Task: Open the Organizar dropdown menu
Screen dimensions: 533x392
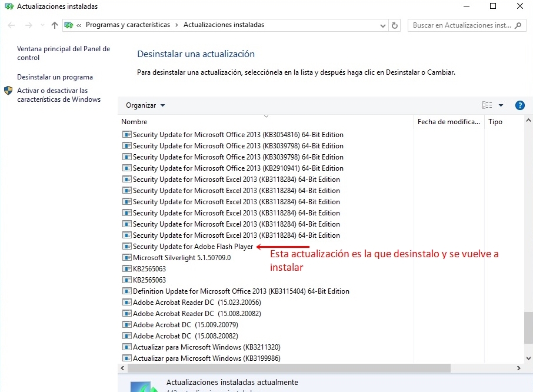Action: [145, 105]
